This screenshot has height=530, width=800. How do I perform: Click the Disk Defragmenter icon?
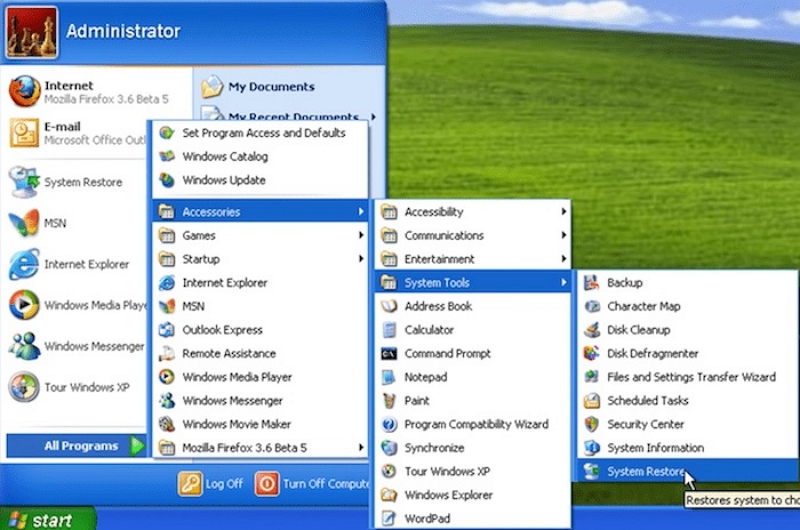point(591,353)
